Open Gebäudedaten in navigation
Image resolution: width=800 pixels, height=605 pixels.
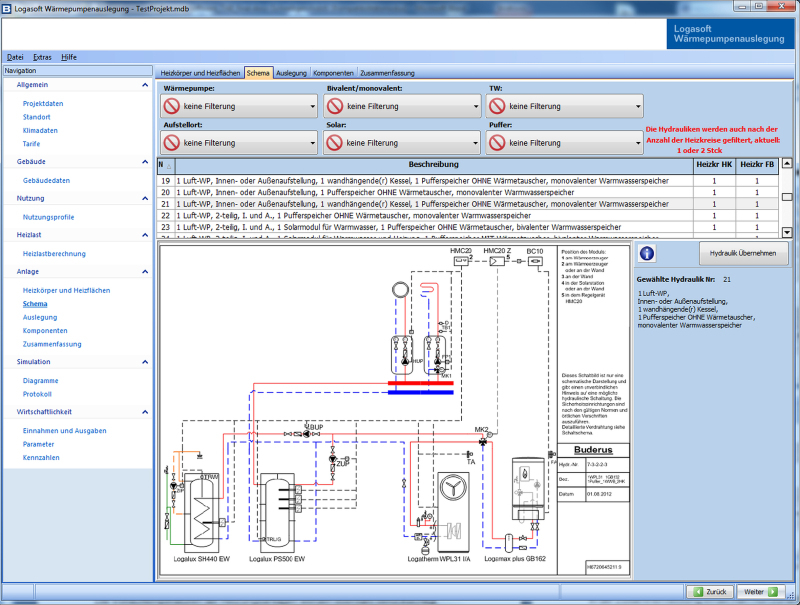[46, 181]
